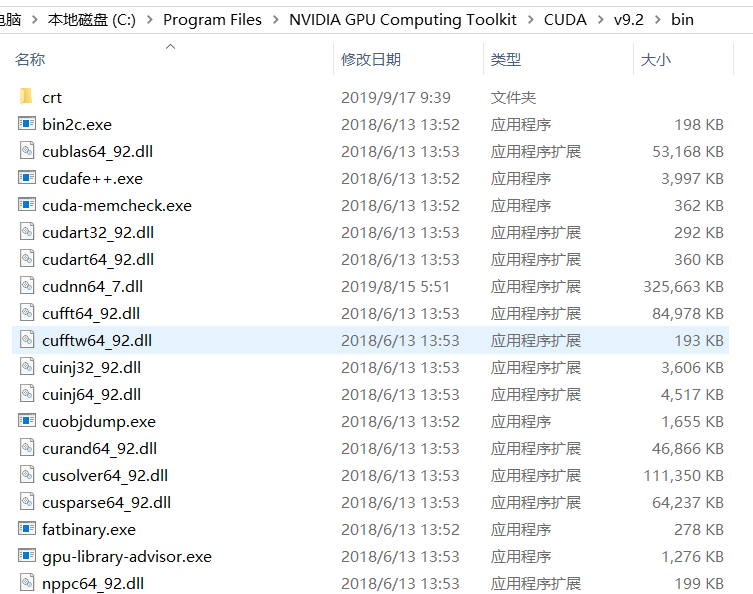Open the chevron before 本地磁盘 (C:)
753x594 pixels.
pyautogui.click(x=34, y=20)
